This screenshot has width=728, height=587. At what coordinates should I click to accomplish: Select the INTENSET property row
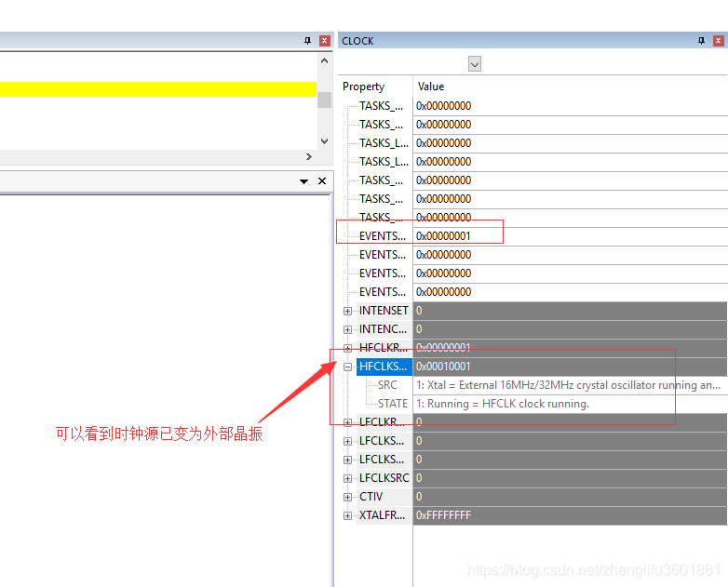point(384,311)
